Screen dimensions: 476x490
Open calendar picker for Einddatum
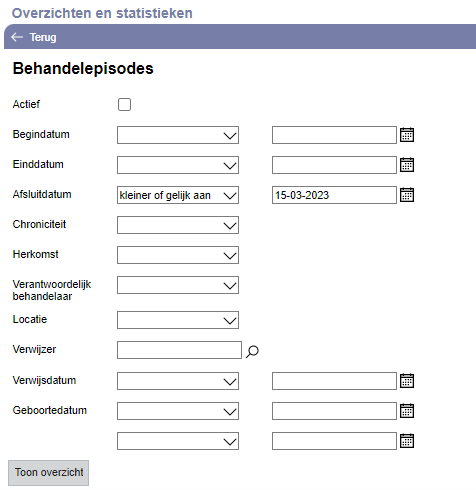tap(407, 165)
